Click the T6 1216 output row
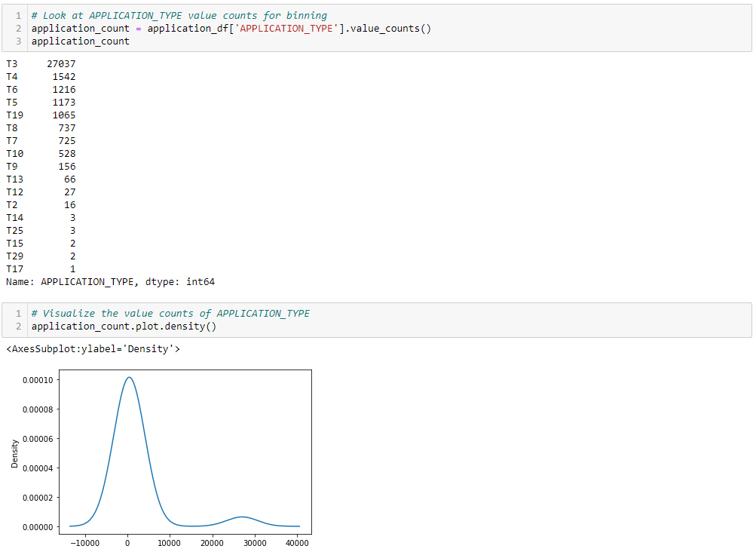 (41, 89)
